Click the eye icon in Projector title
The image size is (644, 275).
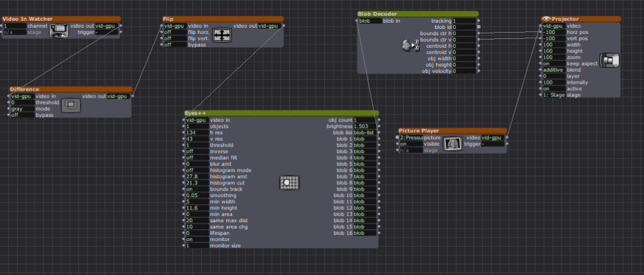(547, 20)
